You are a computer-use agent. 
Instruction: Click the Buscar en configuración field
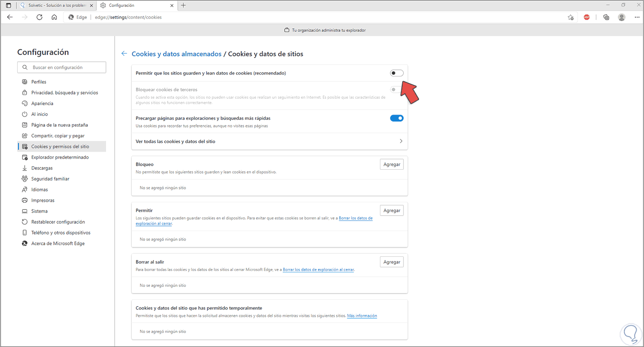click(x=61, y=67)
